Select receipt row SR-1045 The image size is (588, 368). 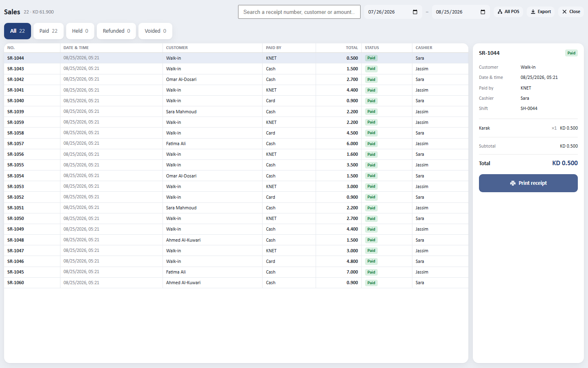236,272
